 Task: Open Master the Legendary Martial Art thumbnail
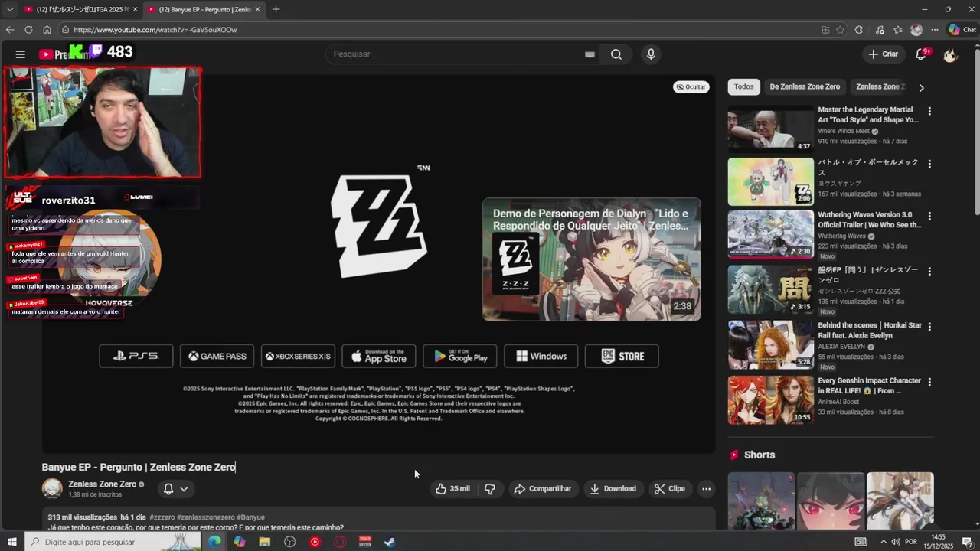click(x=770, y=127)
